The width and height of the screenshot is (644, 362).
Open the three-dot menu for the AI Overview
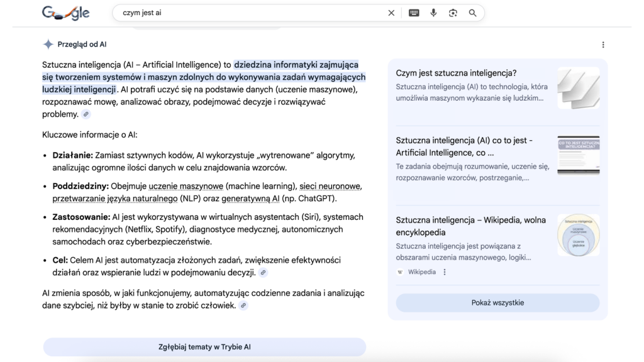[x=603, y=45]
